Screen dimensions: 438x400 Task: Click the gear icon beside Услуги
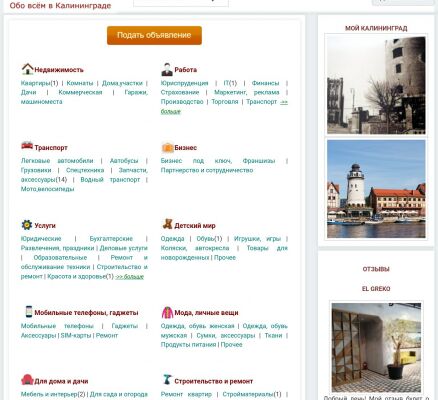pos(27,225)
